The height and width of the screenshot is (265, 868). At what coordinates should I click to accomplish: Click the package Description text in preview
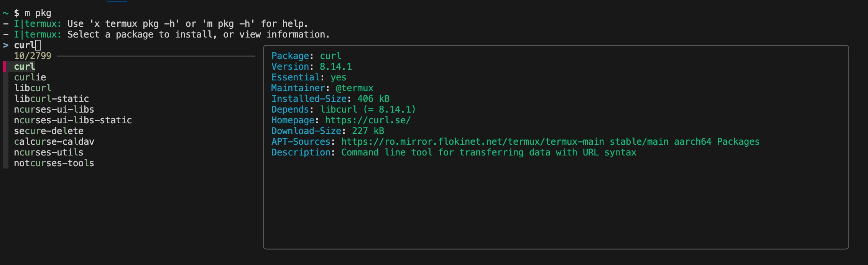pyautogui.click(x=488, y=152)
